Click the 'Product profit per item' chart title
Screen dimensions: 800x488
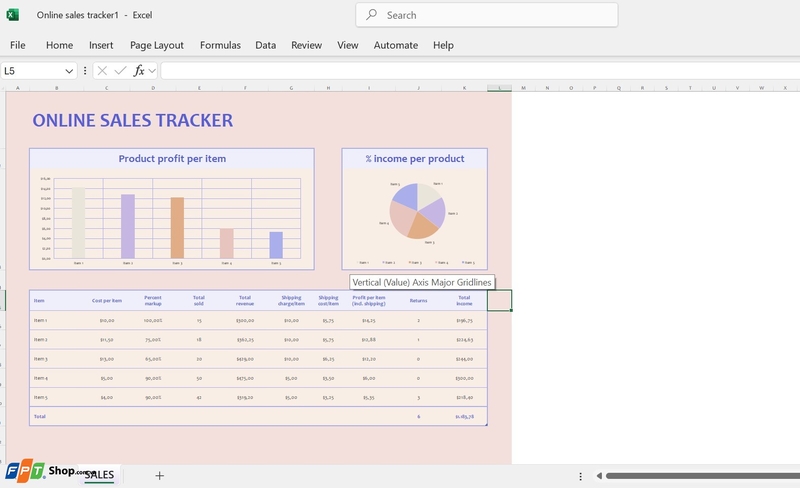click(x=172, y=159)
